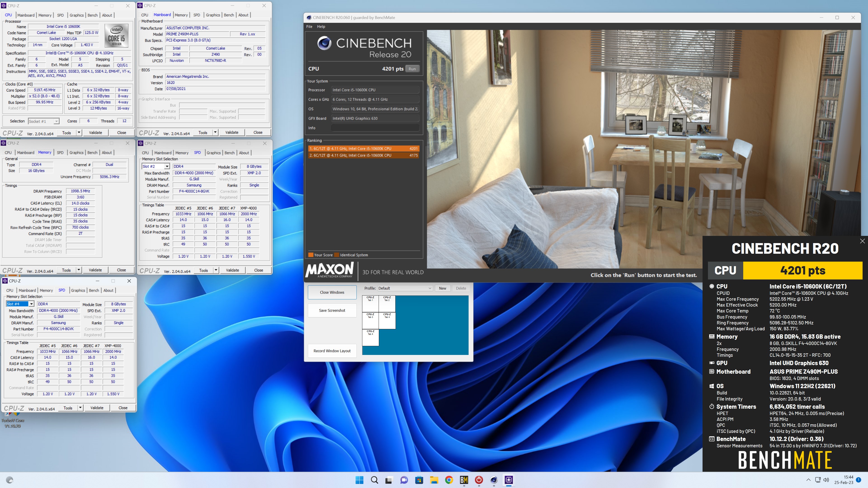Open the Chat taskbar icon
The image size is (868, 488).
click(404, 480)
